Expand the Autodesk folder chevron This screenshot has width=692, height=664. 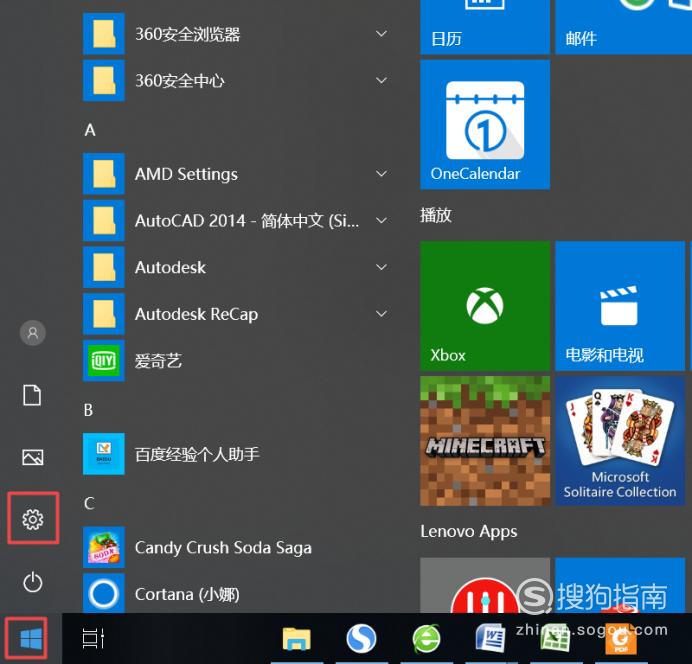point(381,267)
